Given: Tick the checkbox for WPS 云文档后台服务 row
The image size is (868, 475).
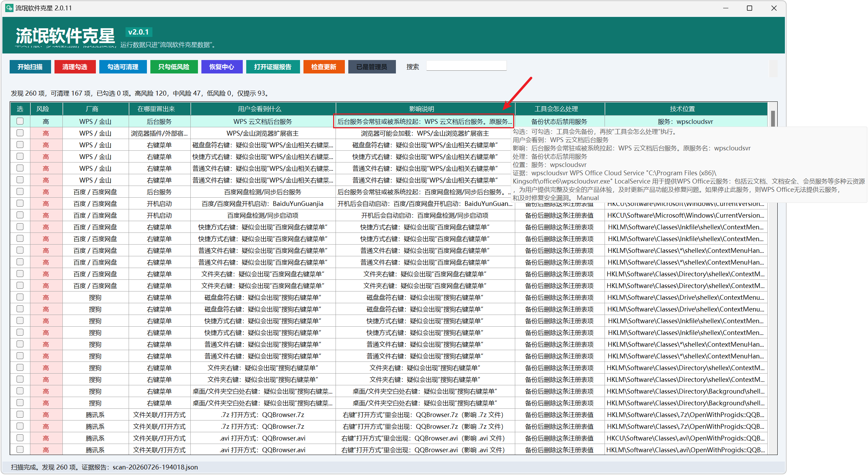Looking at the screenshot, I should click(x=20, y=121).
